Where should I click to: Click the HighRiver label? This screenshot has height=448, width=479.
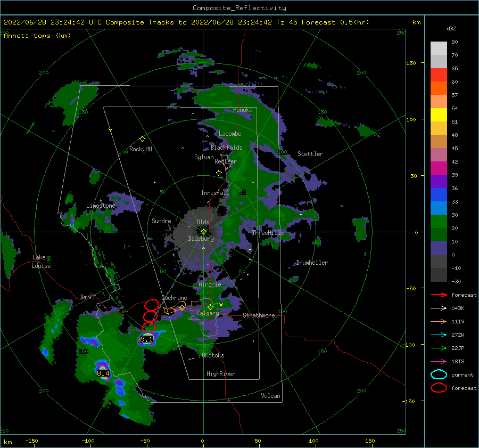coord(220,374)
